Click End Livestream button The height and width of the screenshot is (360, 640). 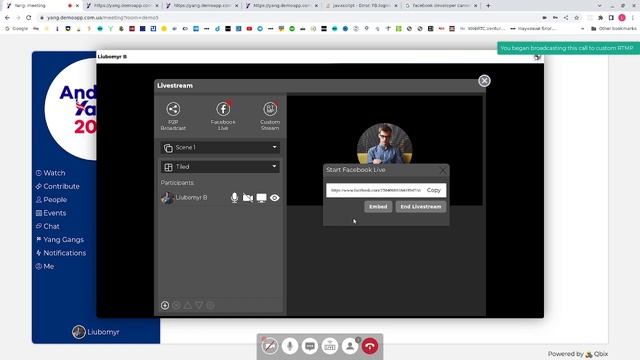pyautogui.click(x=421, y=207)
